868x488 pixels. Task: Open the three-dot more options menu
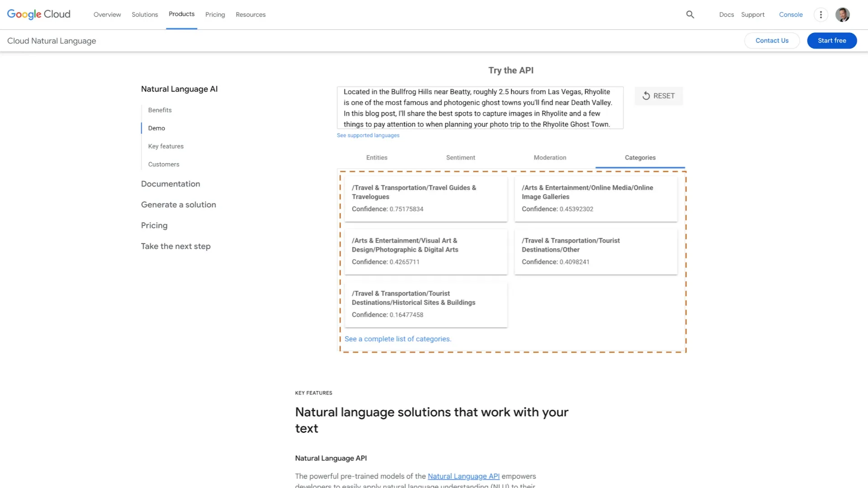(821, 14)
